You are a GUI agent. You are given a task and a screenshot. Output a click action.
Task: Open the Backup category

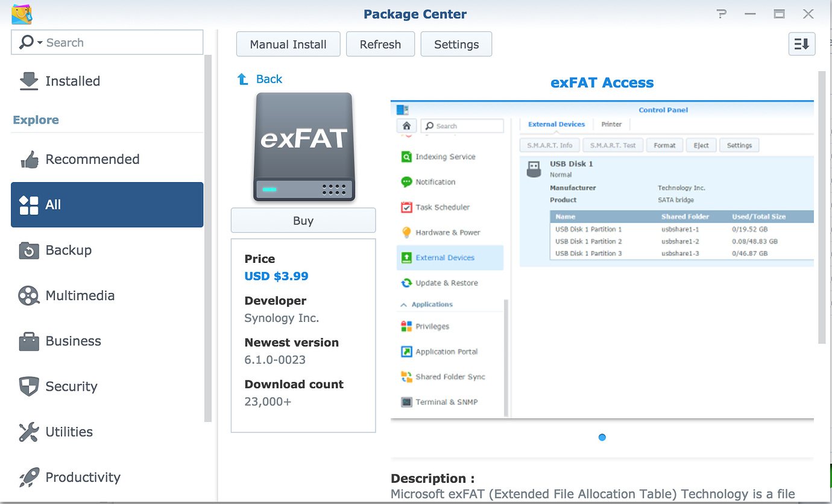pyautogui.click(x=107, y=250)
